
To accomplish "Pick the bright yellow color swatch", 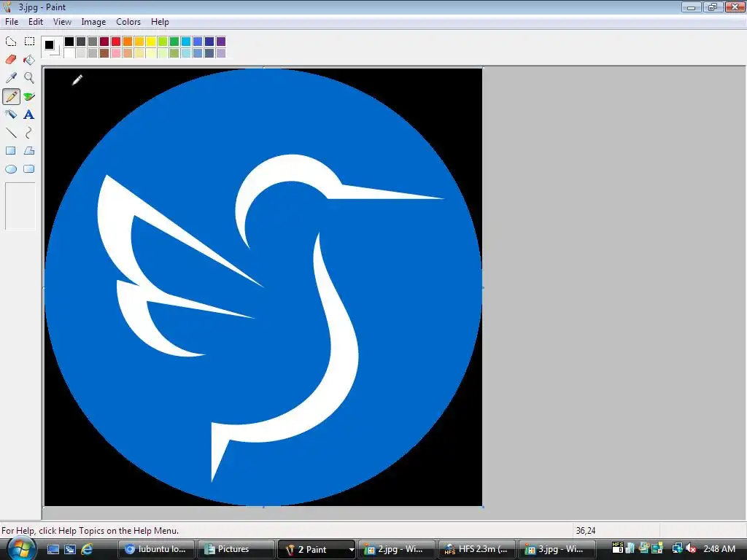I will point(151,42).
